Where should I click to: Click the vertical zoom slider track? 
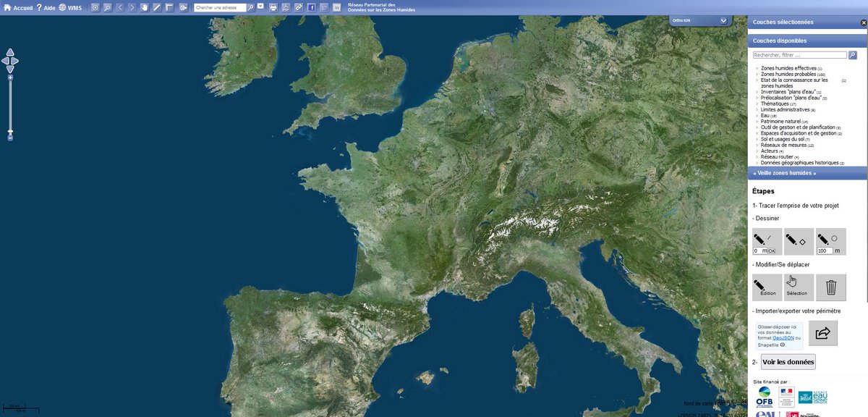click(10, 106)
